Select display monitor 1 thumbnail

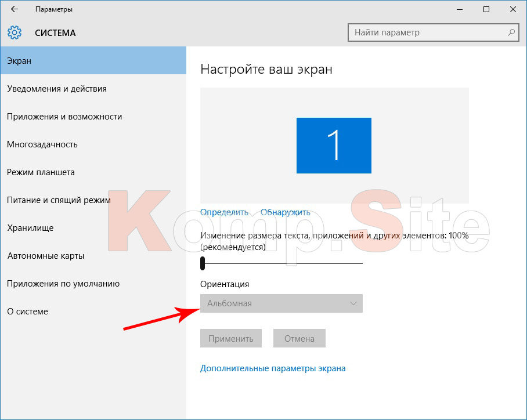click(334, 146)
